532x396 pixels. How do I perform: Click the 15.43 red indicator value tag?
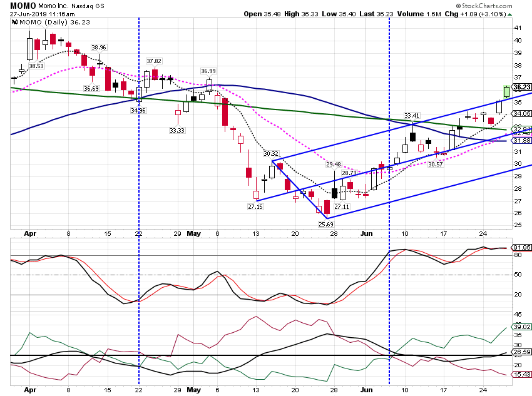pos(522,374)
